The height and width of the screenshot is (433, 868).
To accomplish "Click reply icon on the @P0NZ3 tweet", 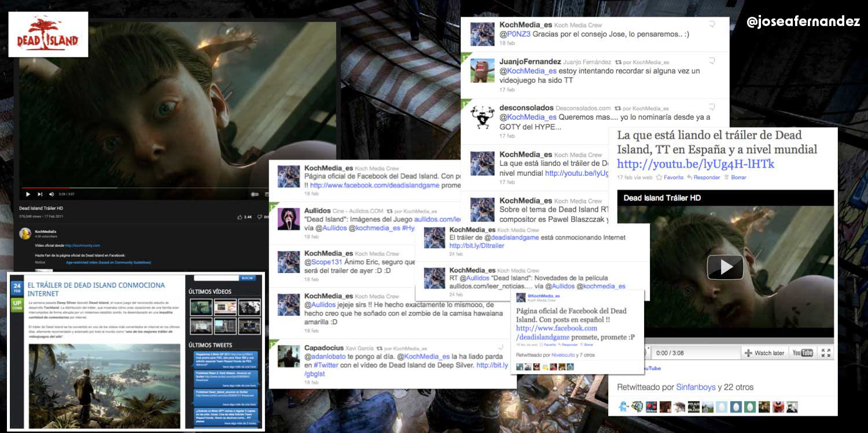I will [x=712, y=24].
